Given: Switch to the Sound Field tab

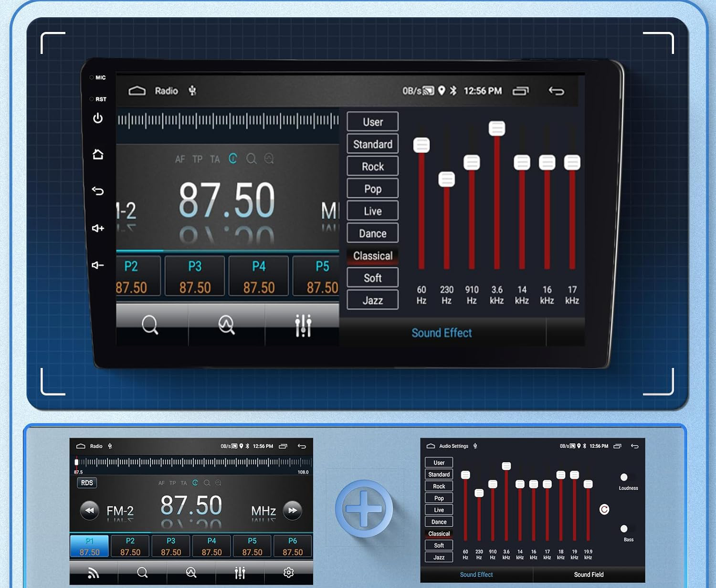Looking at the screenshot, I should (x=589, y=575).
